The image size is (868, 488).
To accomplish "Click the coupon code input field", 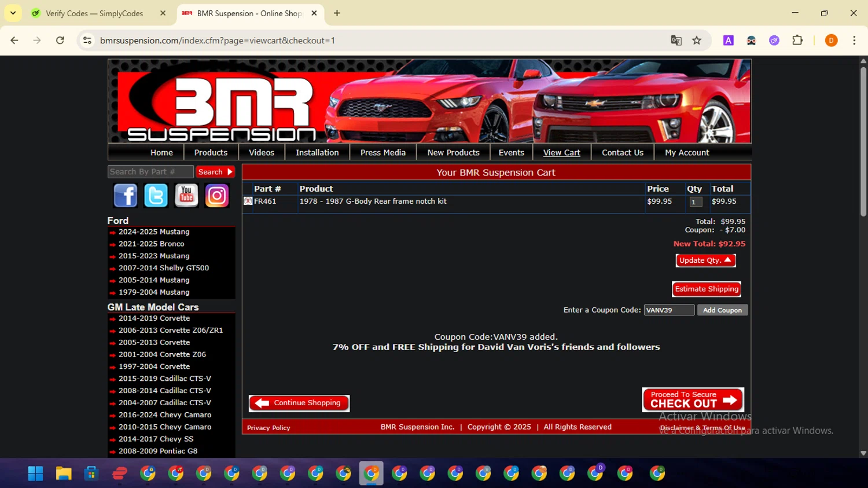I will 669,310.
